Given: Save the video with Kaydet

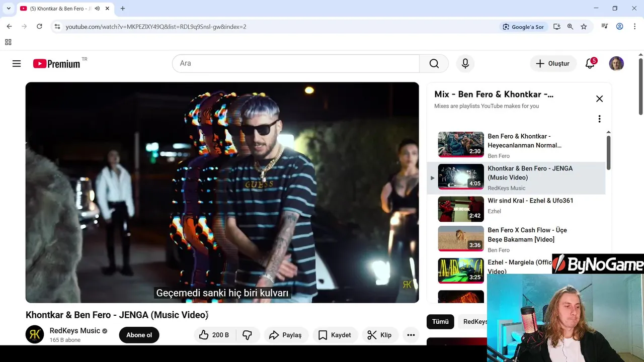Looking at the screenshot, I should pos(335,335).
